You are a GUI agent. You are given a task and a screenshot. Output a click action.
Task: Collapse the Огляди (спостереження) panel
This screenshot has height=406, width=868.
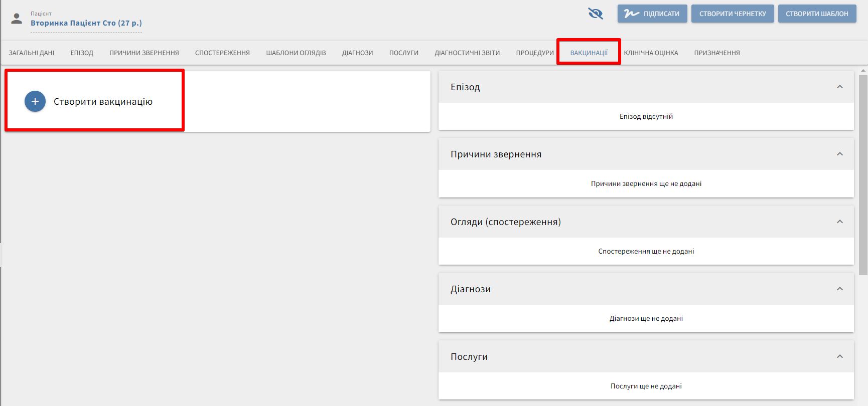click(839, 222)
